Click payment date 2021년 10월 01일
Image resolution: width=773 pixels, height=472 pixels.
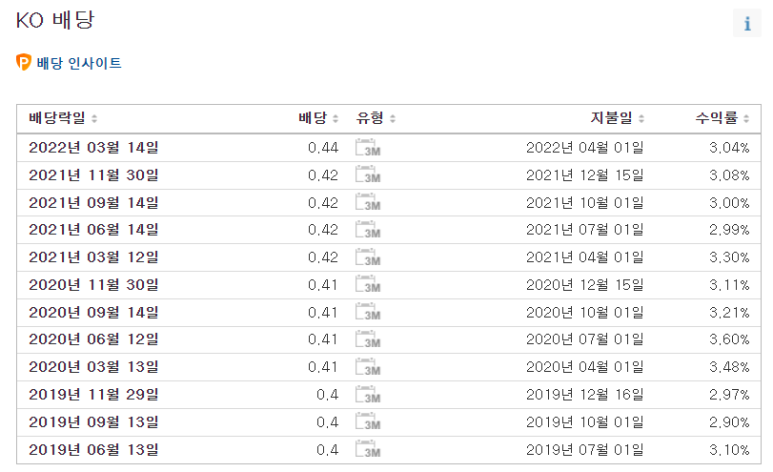(x=585, y=203)
